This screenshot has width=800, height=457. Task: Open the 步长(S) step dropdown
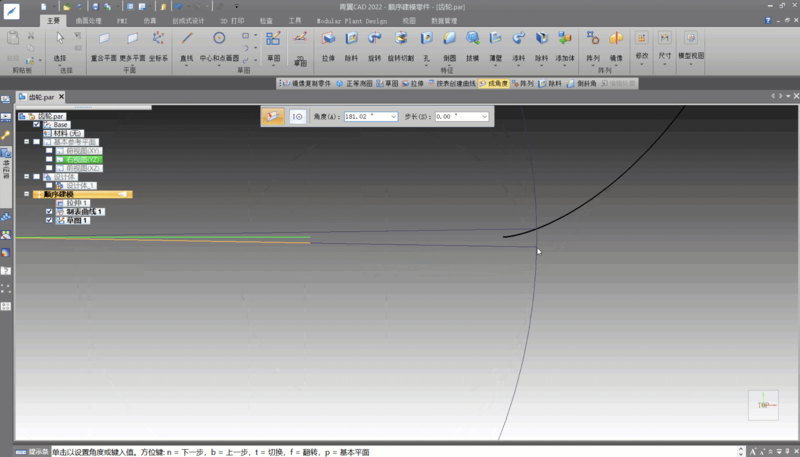click(485, 117)
